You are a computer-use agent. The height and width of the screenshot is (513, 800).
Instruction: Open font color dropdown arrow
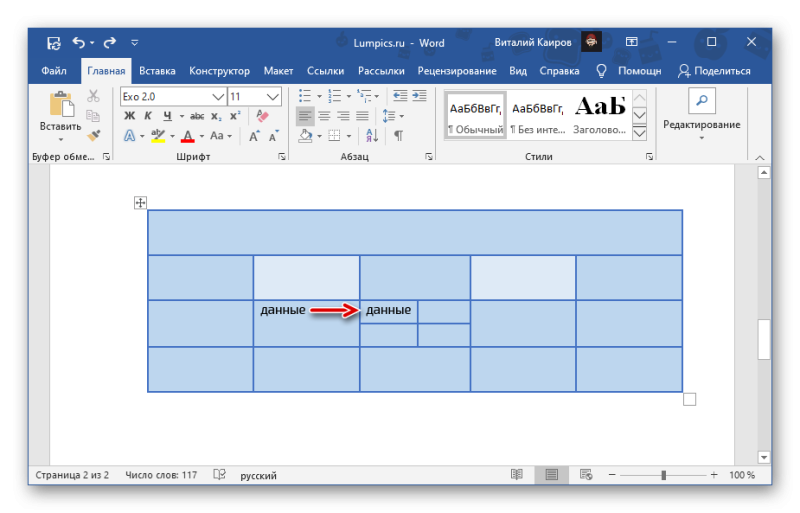202,136
